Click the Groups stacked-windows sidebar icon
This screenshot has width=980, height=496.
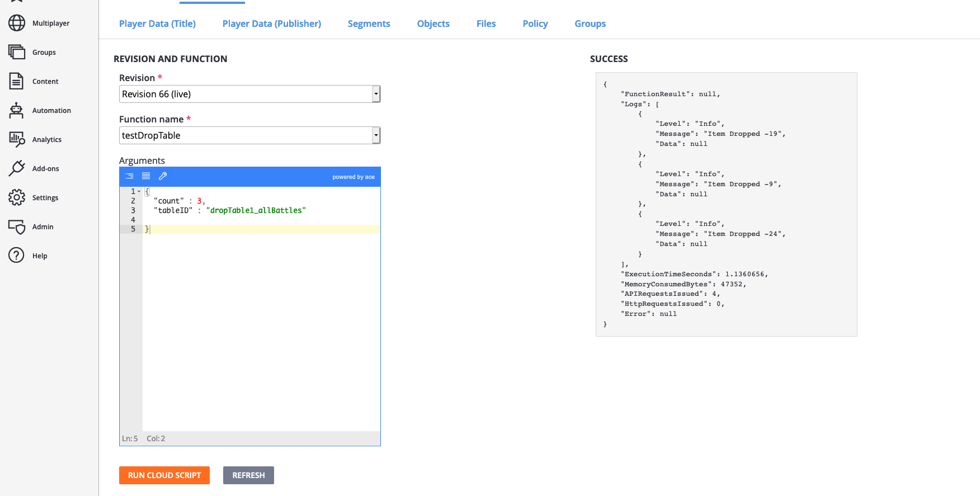17,52
